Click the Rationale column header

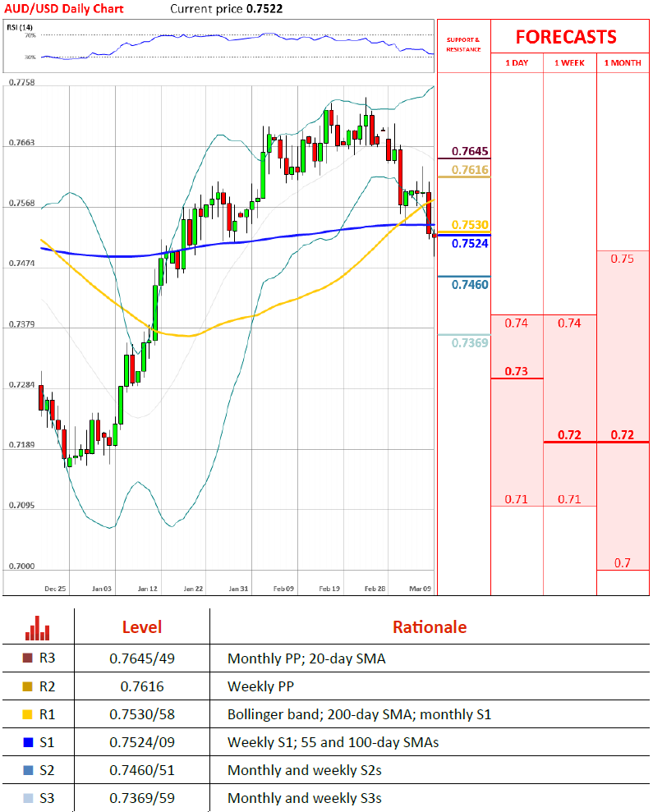tap(430, 627)
